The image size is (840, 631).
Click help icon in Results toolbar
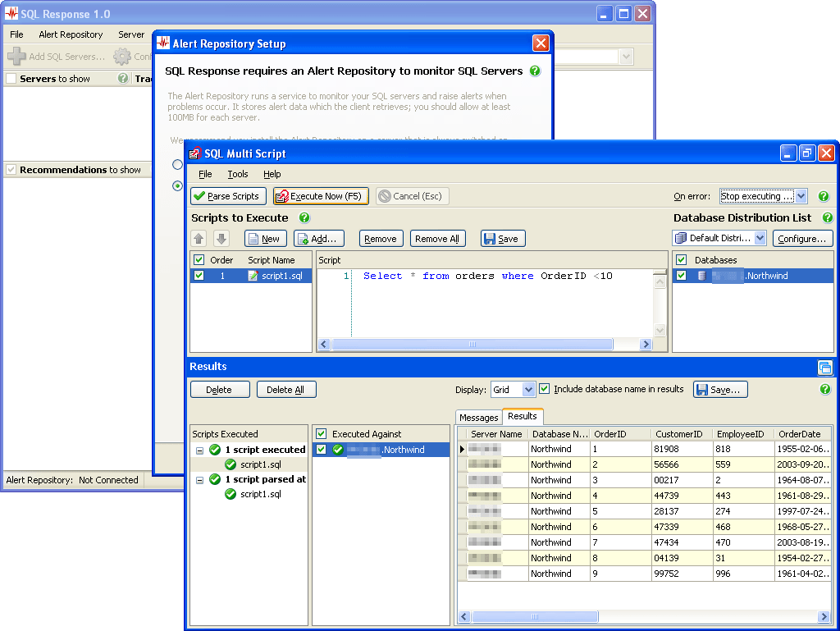[x=825, y=390]
